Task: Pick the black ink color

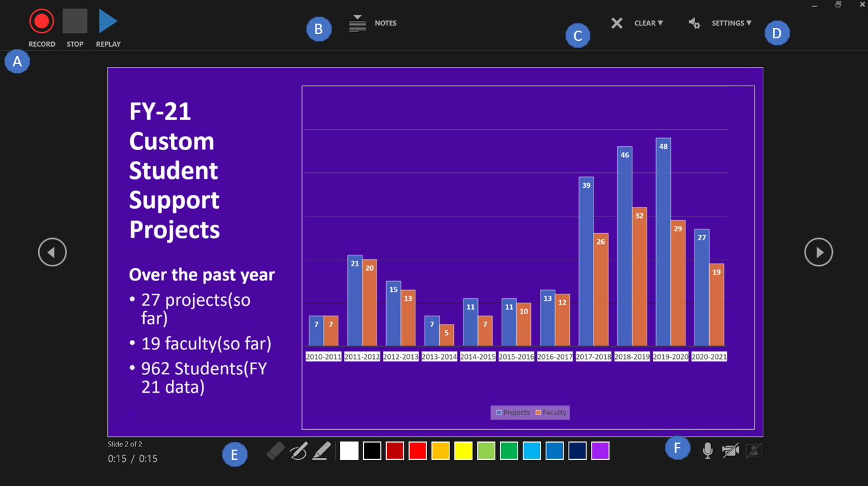Action: point(372,451)
